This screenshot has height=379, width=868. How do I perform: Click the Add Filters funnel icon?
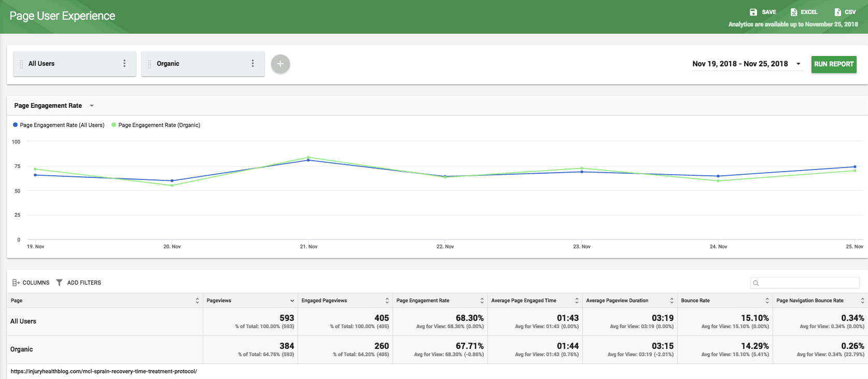click(59, 283)
